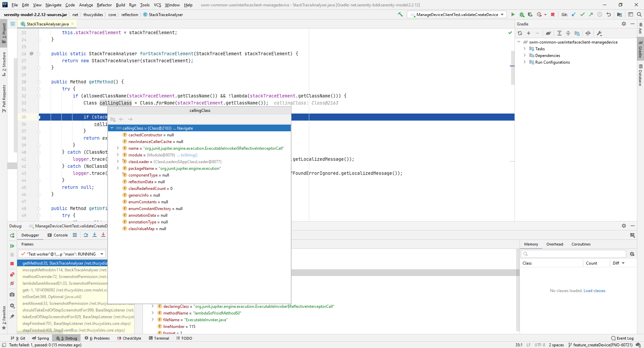Click the Build project hammer icon

click(400, 14)
